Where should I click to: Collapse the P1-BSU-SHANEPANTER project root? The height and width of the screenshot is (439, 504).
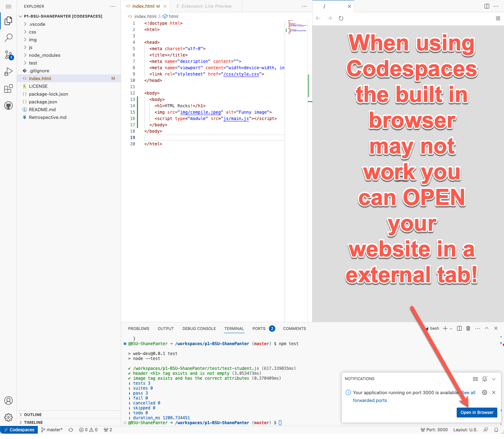tap(69, 16)
